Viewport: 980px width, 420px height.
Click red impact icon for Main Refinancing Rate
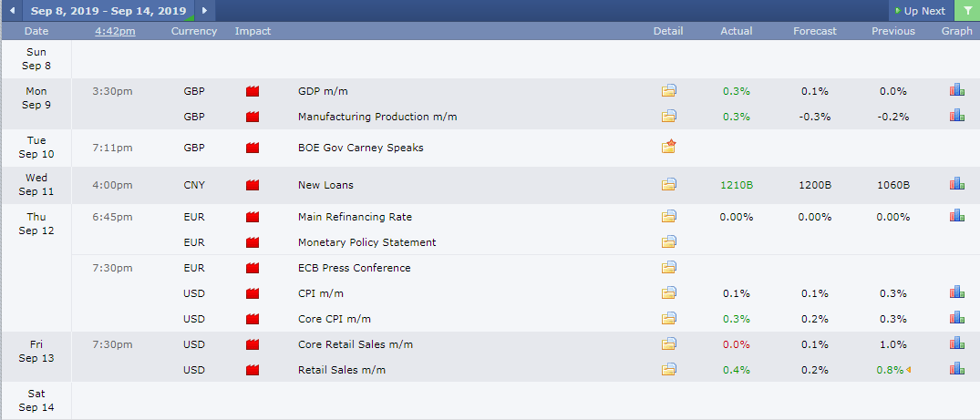pyautogui.click(x=253, y=217)
